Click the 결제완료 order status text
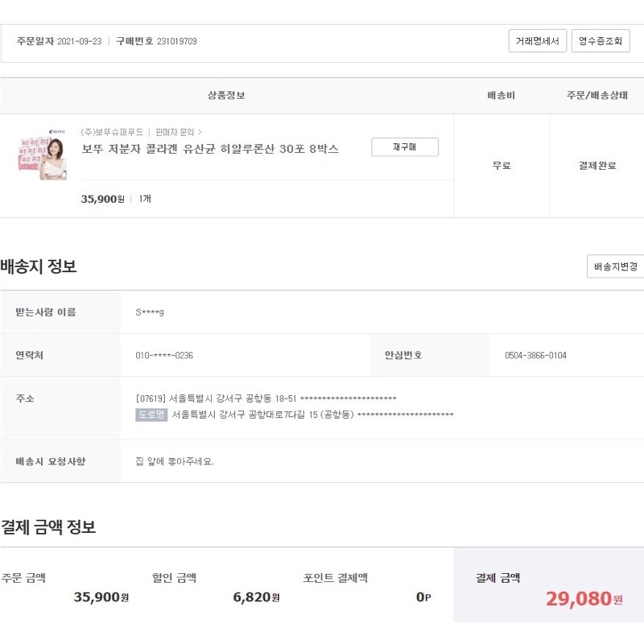644x644 pixels. (x=597, y=166)
